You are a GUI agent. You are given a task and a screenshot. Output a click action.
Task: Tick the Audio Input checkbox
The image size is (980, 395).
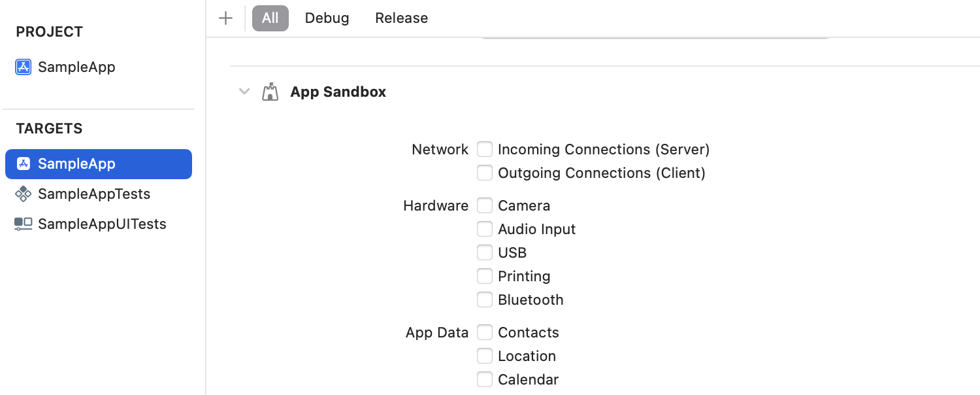coord(484,229)
